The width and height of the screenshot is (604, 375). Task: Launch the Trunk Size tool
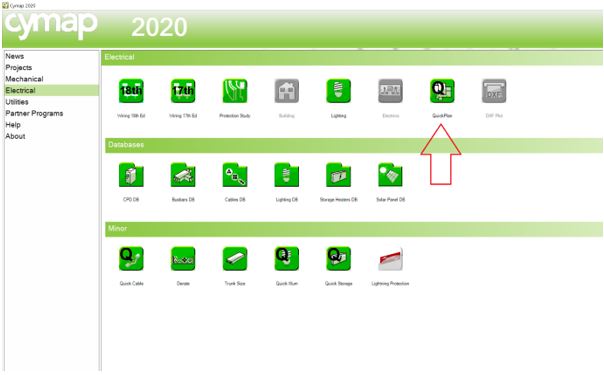[x=235, y=259]
